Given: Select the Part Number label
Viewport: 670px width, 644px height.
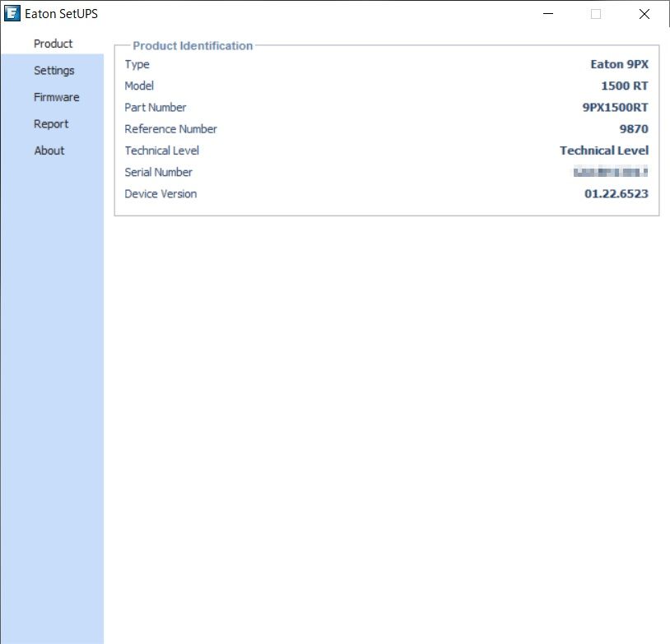Looking at the screenshot, I should click(x=155, y=108).
